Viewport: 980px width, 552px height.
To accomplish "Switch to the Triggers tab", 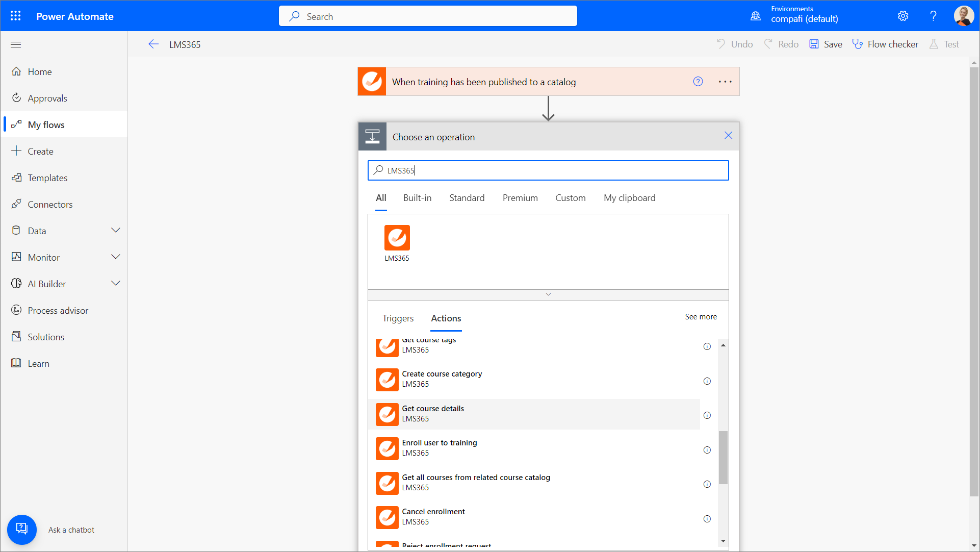I will [398, 318].
